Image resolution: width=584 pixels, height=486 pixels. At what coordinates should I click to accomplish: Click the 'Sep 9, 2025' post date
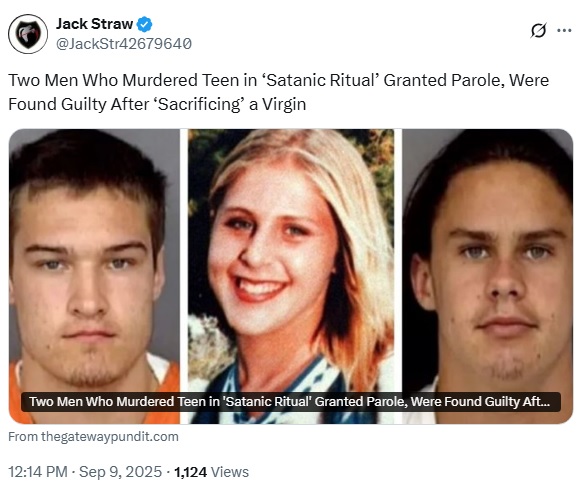pos(121,472)
